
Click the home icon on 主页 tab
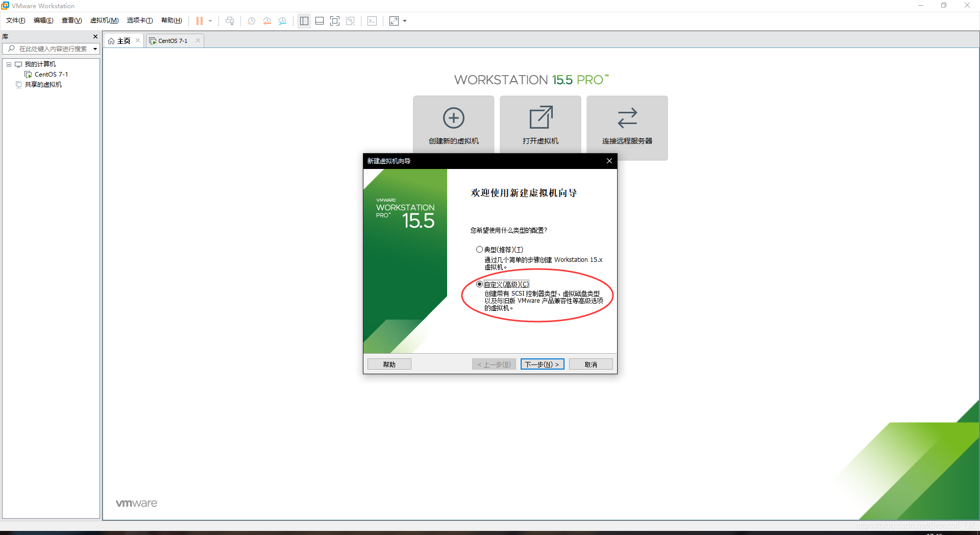(111, 41)
